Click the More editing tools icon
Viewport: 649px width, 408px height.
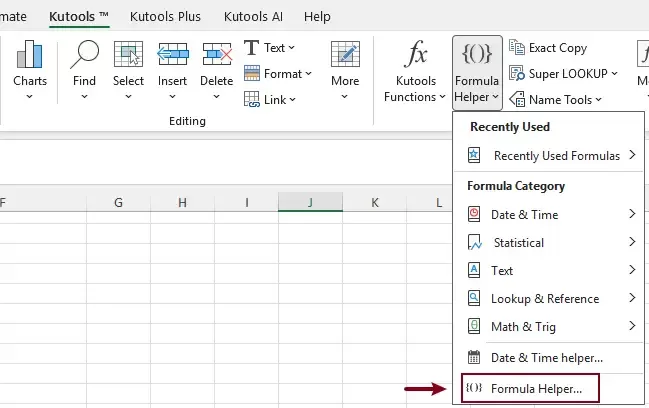pos(345,54)
